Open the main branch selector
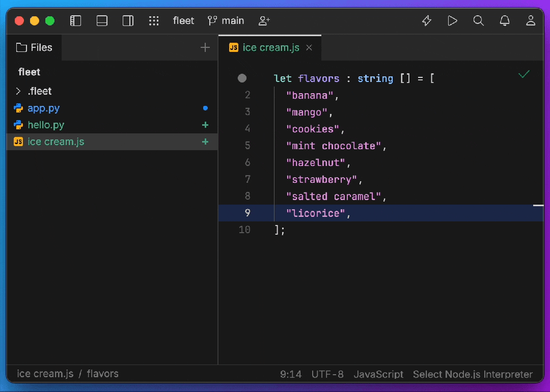Image resolution: width=550 pixels, height=392 pixels. point(226,21)
